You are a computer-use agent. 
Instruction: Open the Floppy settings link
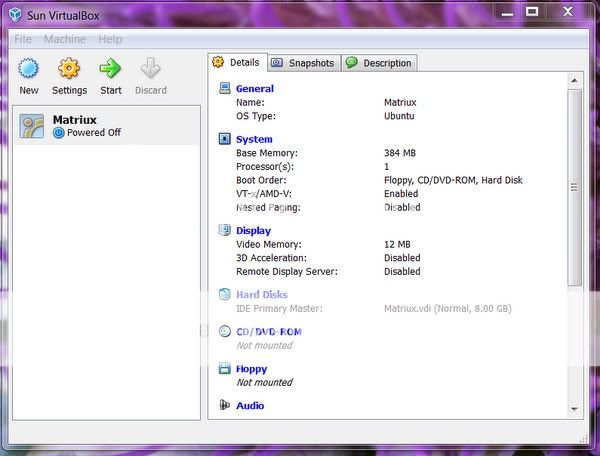point(251,369)
